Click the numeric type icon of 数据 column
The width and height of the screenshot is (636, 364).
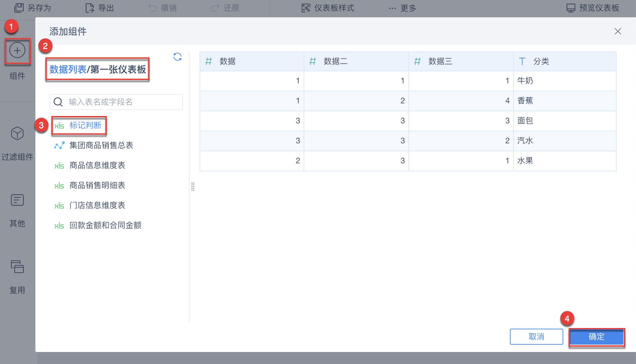tap(209, 61)
